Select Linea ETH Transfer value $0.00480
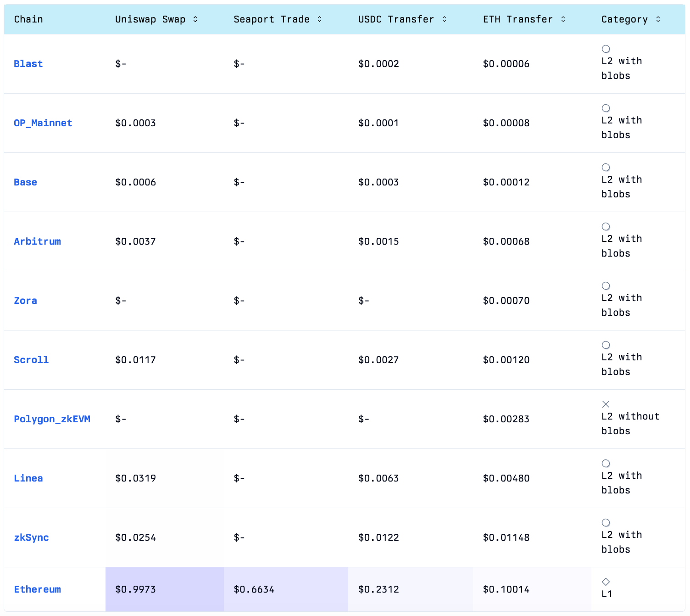This screenshot has height=616, width=690. pos(506,478)
